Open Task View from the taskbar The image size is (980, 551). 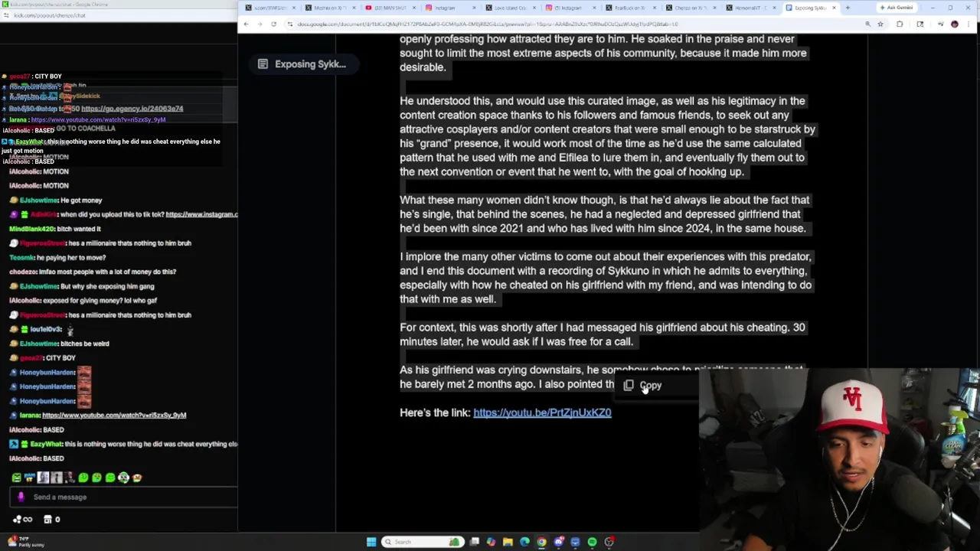(x=474, y=542)
